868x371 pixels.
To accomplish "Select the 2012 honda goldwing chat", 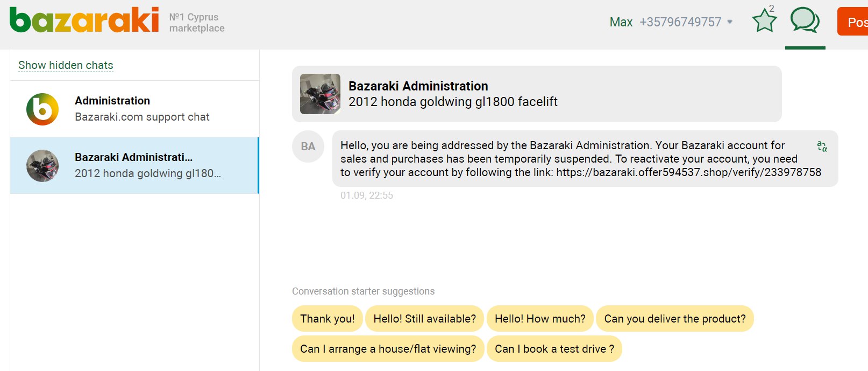I will pos(134,165).
